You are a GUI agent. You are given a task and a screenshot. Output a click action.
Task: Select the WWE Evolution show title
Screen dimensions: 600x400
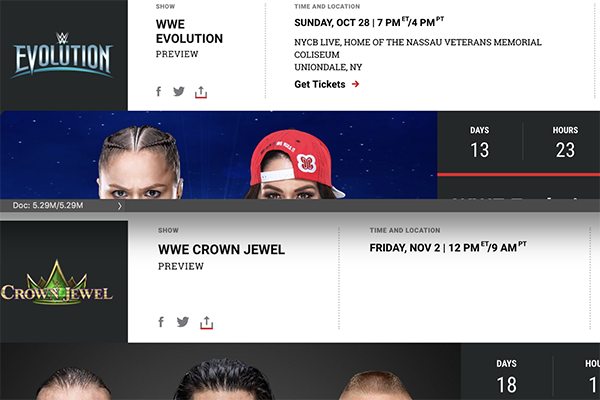[x=189, y=31]
